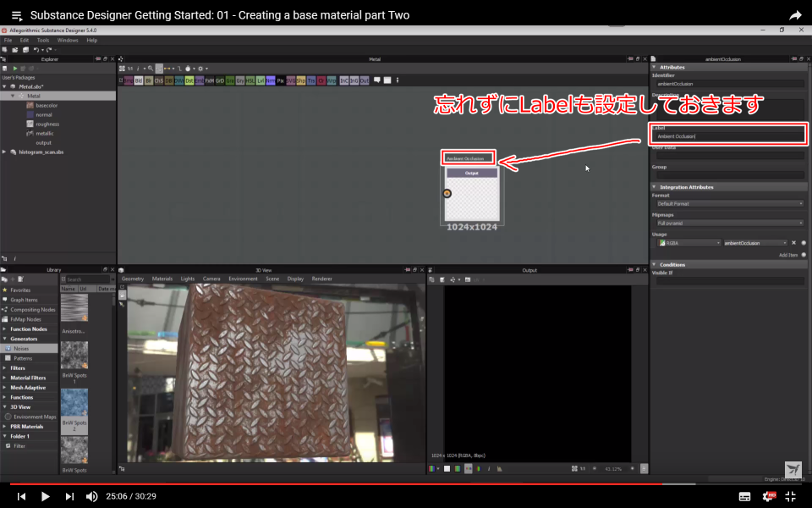Open the RGBA usage components dropdown
Image resolution: width=812 pixels, height=508 pixels.
tap(689, 243)
